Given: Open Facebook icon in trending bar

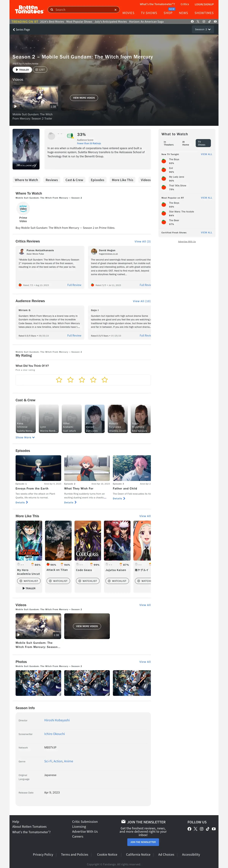Looking at the screenshot, I should pos(192,21).
